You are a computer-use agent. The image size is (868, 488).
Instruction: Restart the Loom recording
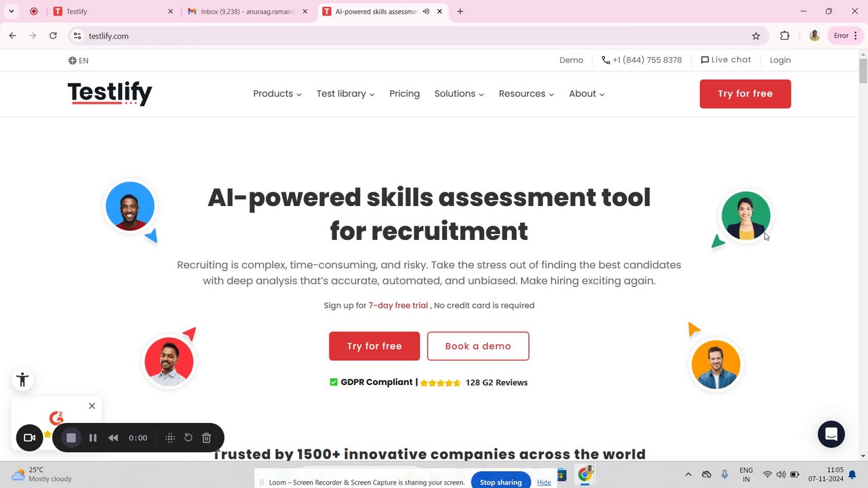click(x=189, y=438)
